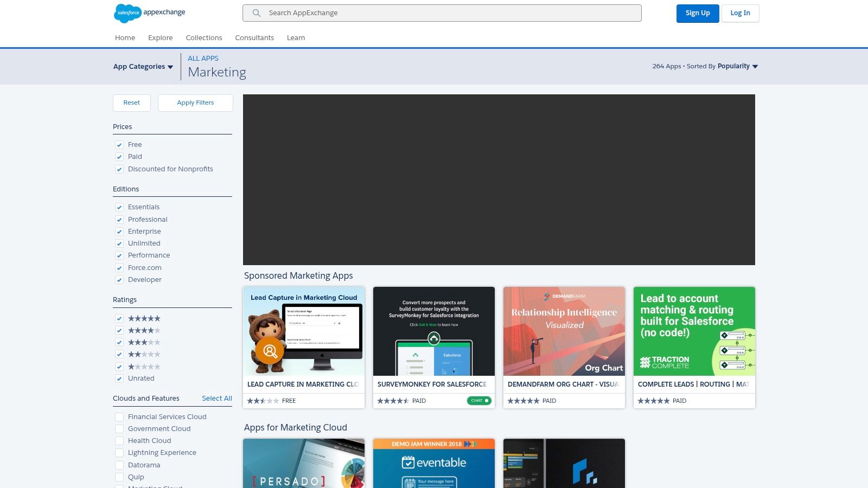Open the Persado app thumbnail
868x488 pixels.
pyautogui.click(x=304, y=464)
